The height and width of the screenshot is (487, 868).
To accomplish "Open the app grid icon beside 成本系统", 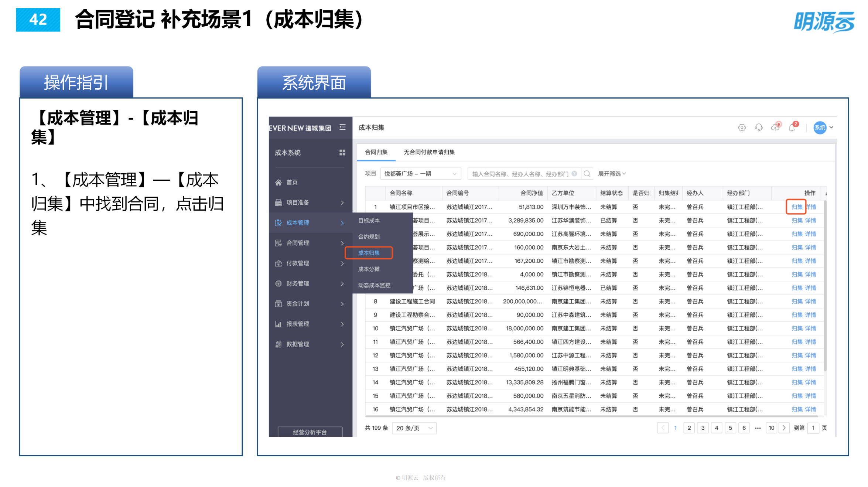I will tap(342, 153).
